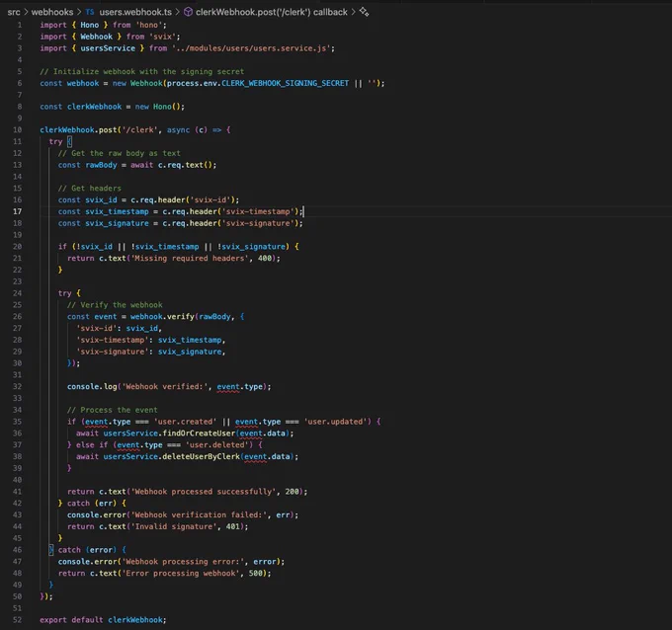Click 'catch (error)' on line 46

87,550
